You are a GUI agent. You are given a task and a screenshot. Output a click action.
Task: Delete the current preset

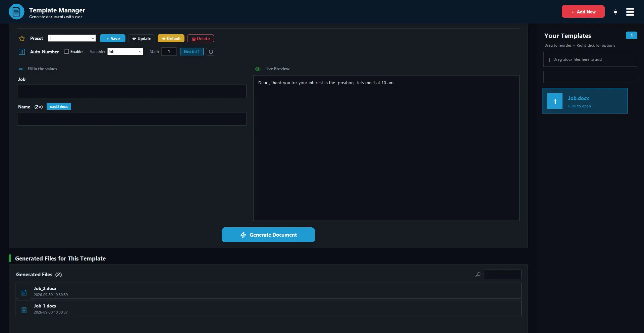pyautogui.click(x=201, y=38)
